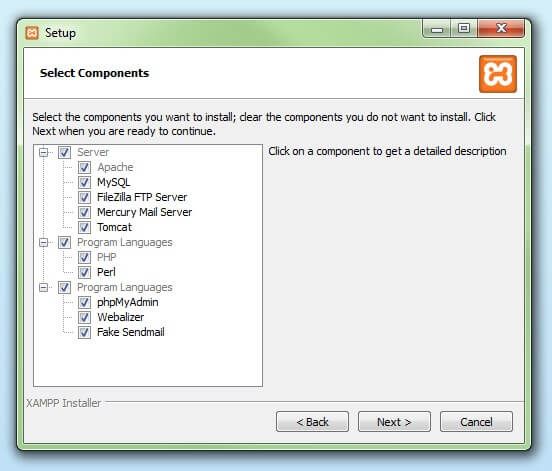This screenshot has width=552, height=471.
Task: Toggle the Mercury Mail Server checkbox
Action: pos(84,212)
